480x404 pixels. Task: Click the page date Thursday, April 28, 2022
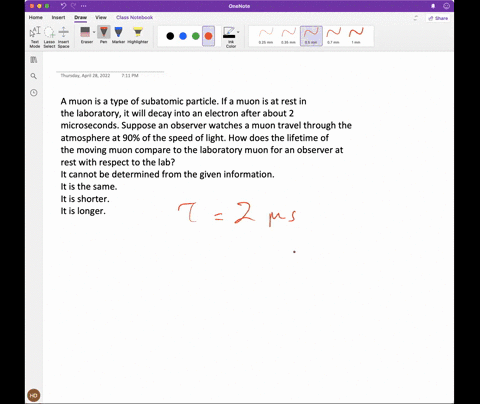pos(85,76)
